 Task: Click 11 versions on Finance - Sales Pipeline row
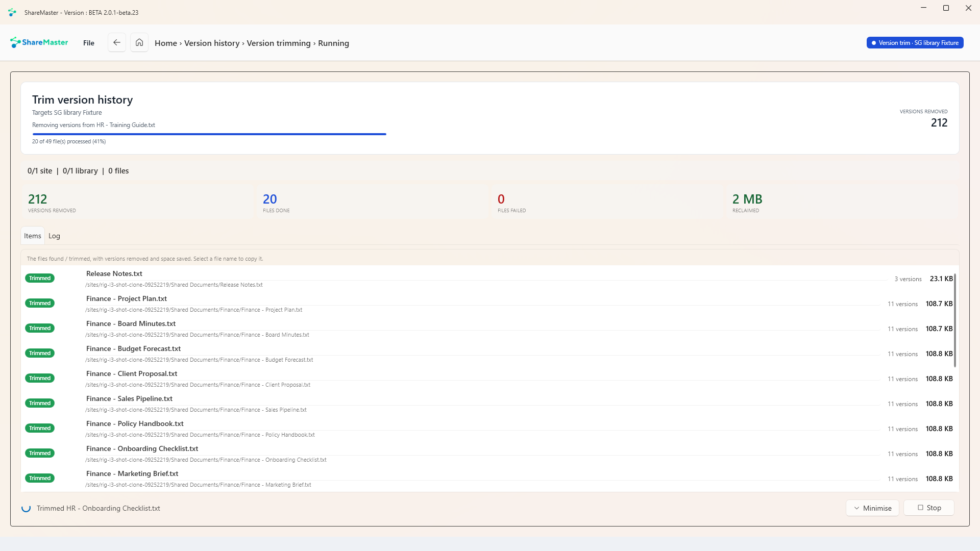(902, 404)
